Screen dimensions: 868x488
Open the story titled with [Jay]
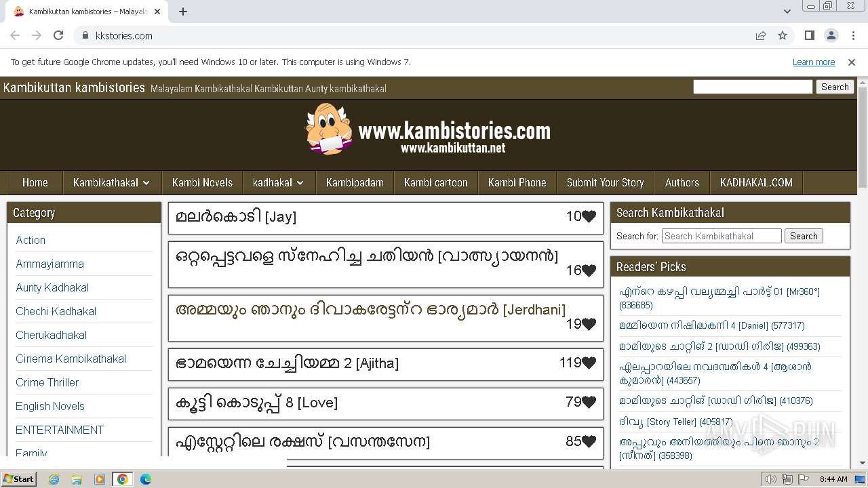[x=236, y=217]
